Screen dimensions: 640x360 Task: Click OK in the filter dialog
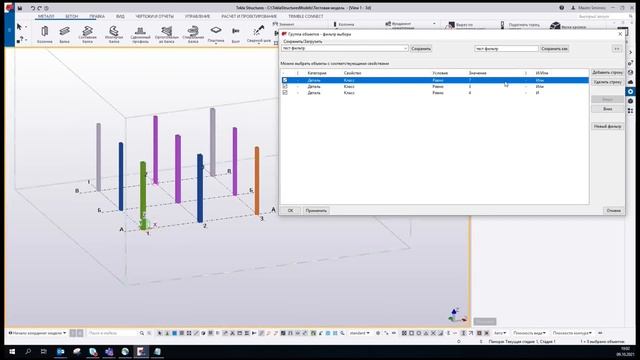tap(290, 211)
